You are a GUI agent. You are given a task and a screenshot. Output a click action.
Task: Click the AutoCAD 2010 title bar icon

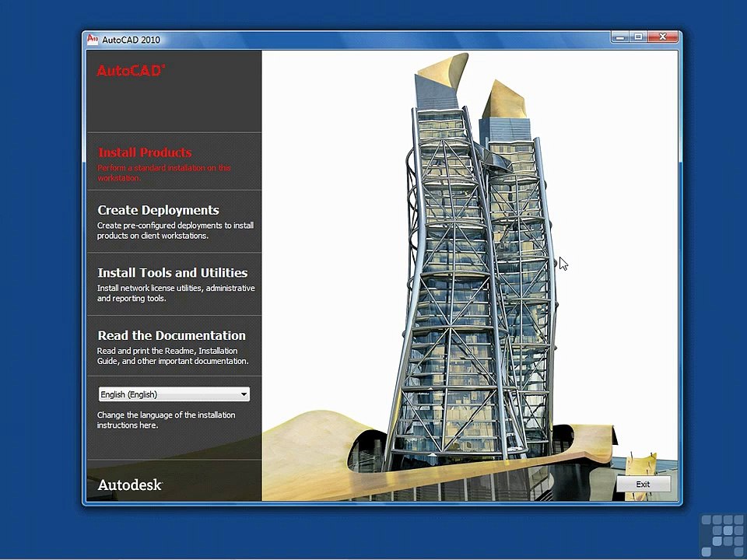point(93,39)
